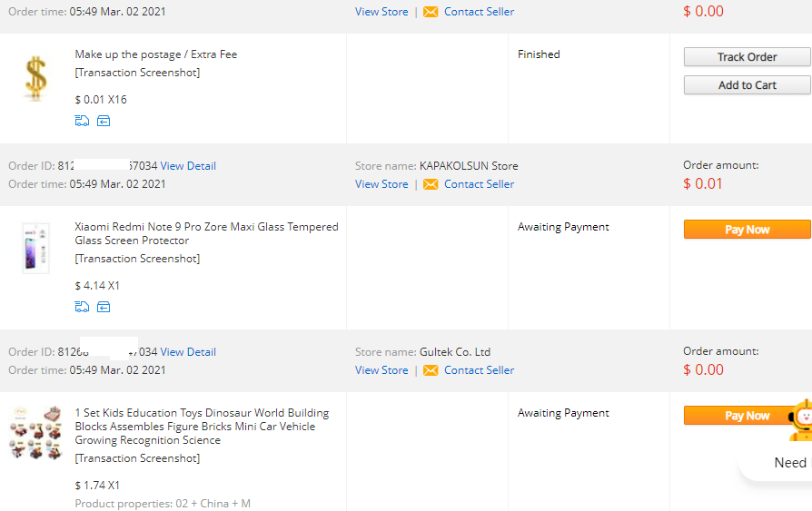View Store link for Gultek Co. Ltd
The image size is (812, 511).
(x=381, y=370)
